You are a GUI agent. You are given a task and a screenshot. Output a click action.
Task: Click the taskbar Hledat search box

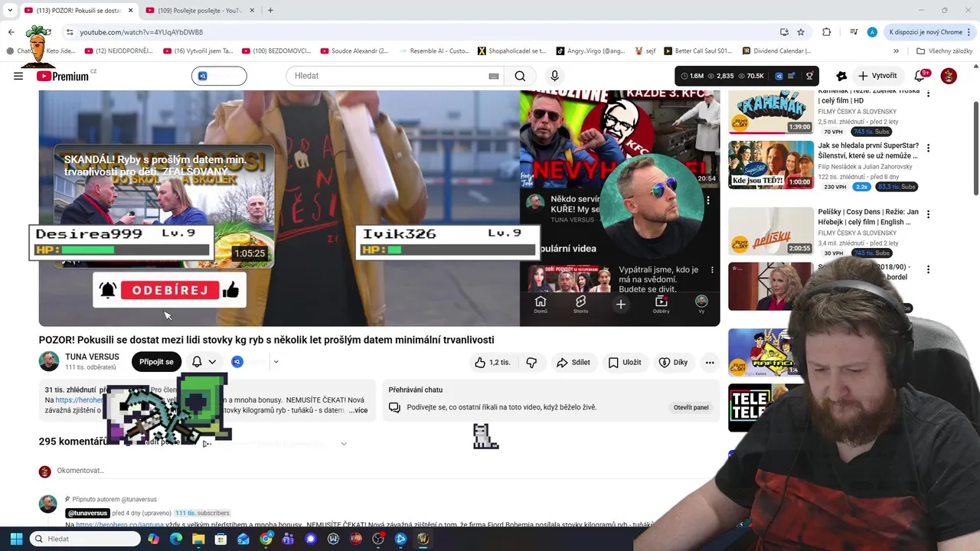pos(86,539)
